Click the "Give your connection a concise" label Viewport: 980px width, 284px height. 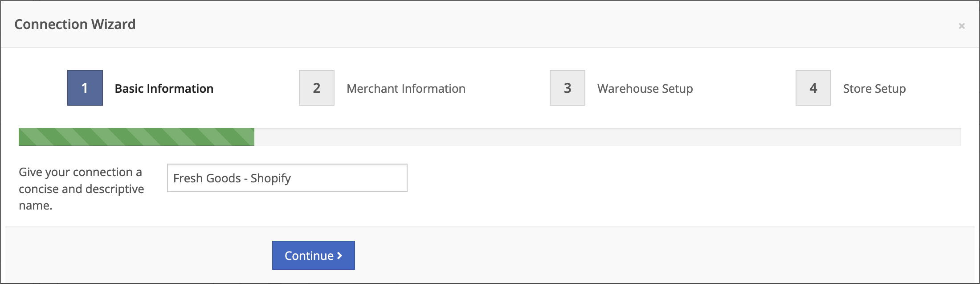pyautogui.click(x=80, y=172)
